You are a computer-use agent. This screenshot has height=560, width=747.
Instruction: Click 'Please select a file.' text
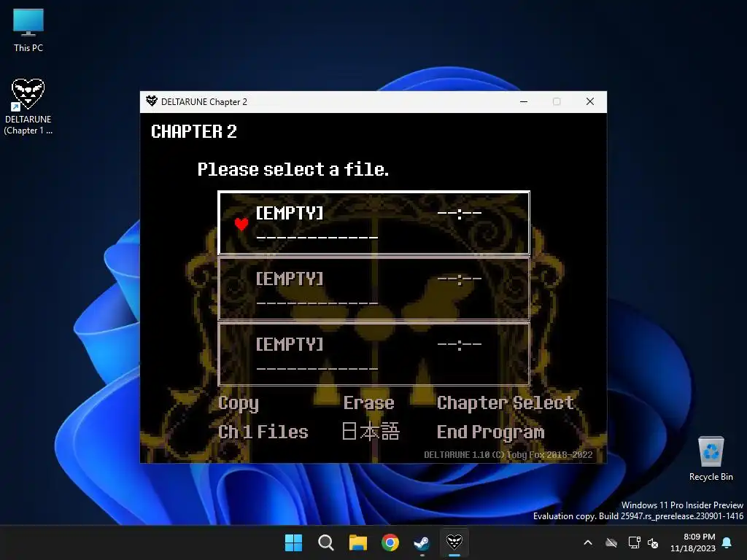pos(293,169)
